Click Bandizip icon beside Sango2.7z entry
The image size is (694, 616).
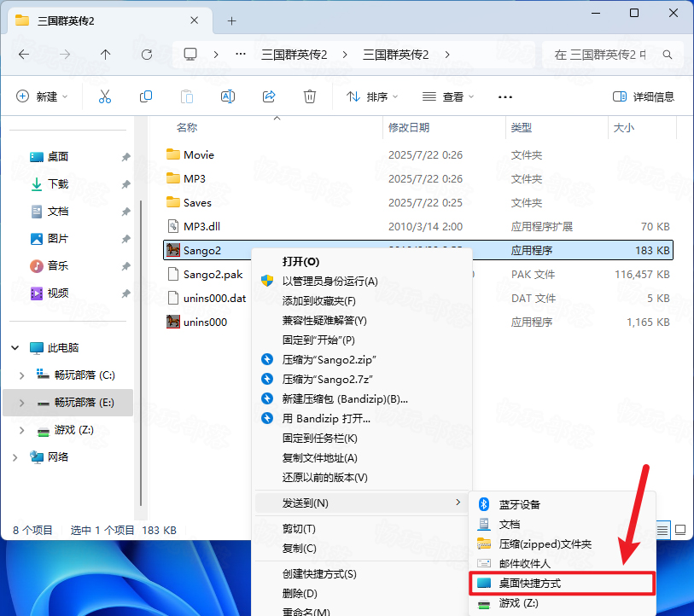point(267,380)
